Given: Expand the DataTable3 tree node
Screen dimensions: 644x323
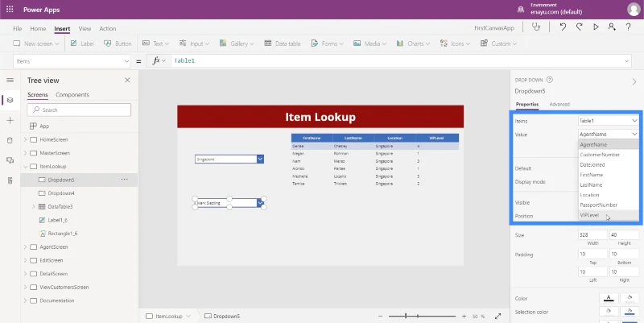Looking at the screenshot, I should [x=33, y=207].
